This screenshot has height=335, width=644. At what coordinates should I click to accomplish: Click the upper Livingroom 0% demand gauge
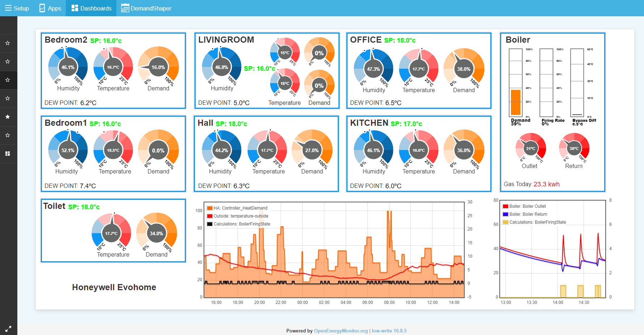coord(319,53)
